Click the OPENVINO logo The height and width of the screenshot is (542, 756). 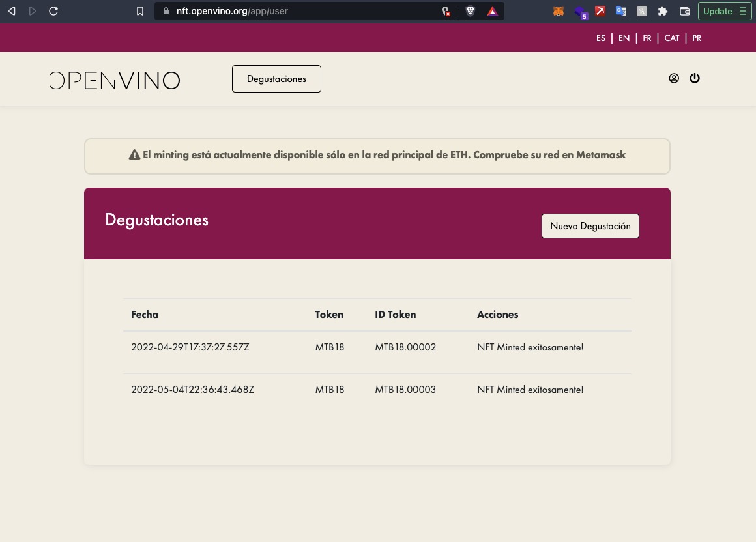(x=114, y=81)
